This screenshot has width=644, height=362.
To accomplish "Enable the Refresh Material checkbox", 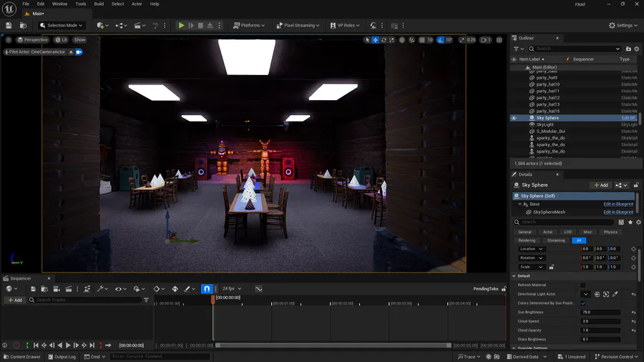I will pyautogui.click(x=582, y=285).
